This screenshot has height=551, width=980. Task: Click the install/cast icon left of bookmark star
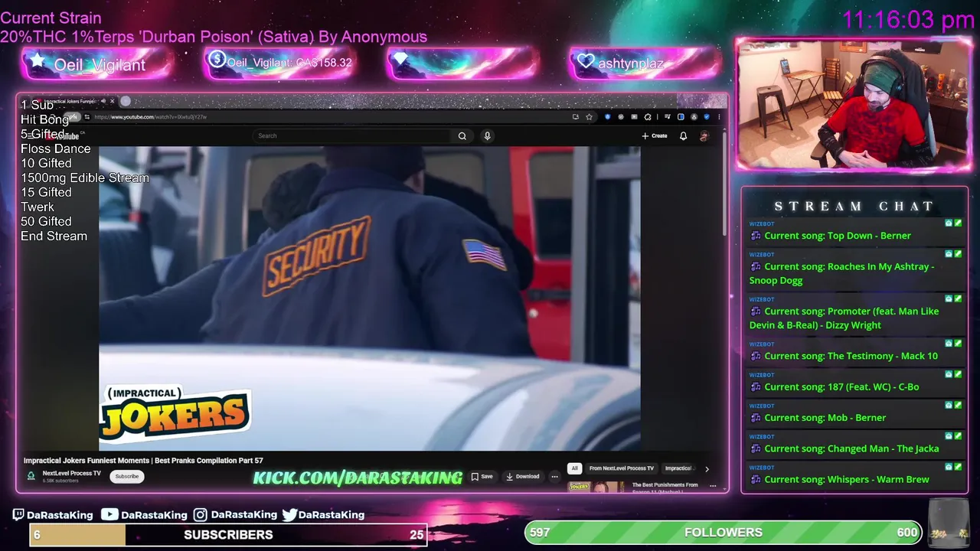coord(575,117)
